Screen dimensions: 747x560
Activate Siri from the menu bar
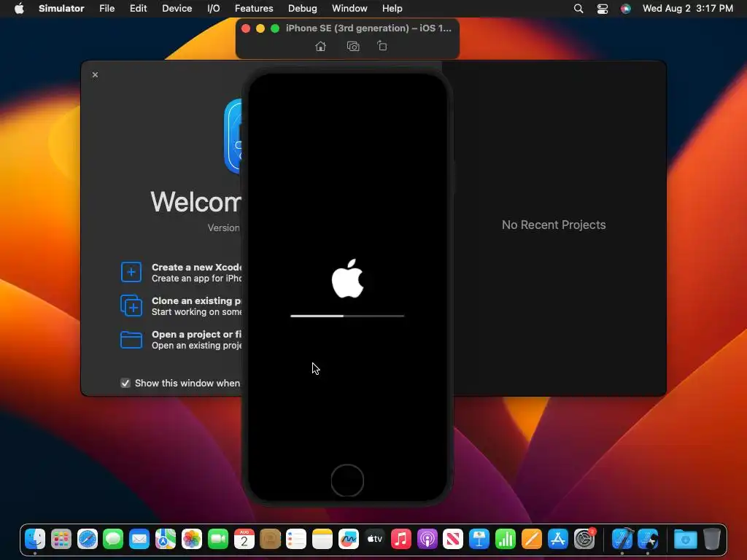625,9
